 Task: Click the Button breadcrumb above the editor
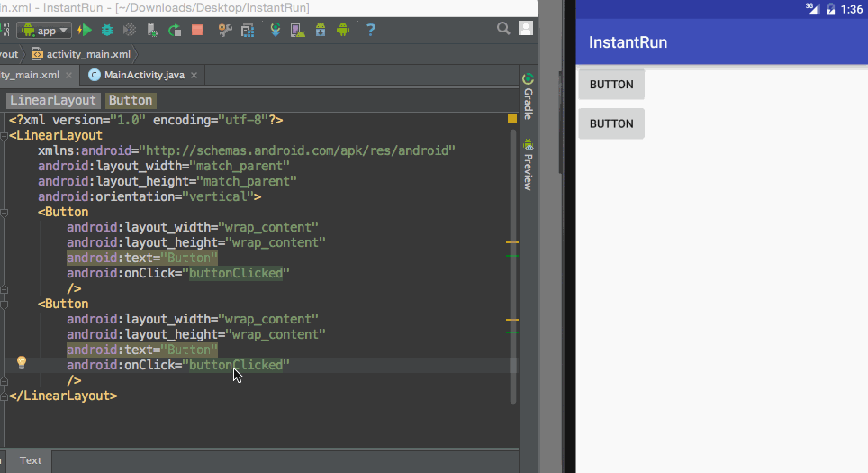tap(131, 100)
